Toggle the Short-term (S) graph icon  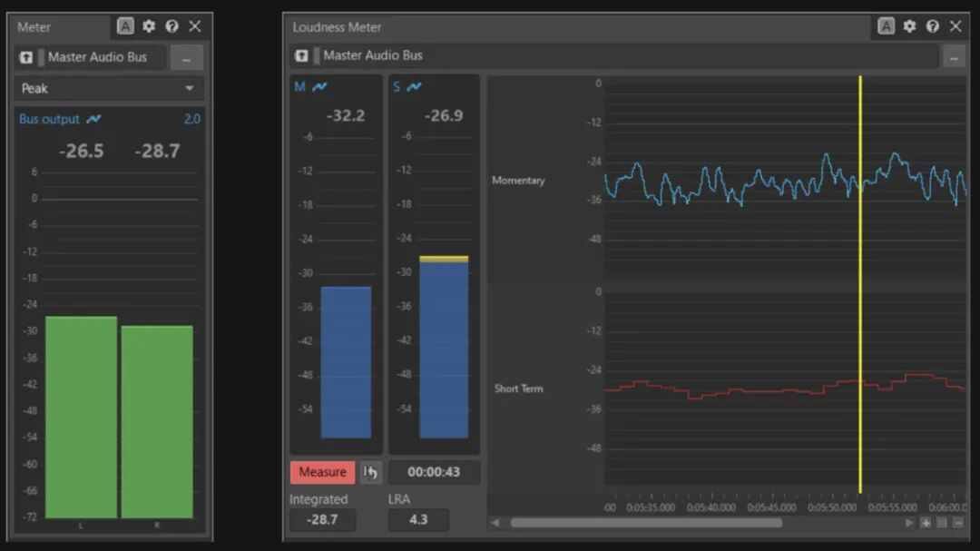[x=414, y=86]
